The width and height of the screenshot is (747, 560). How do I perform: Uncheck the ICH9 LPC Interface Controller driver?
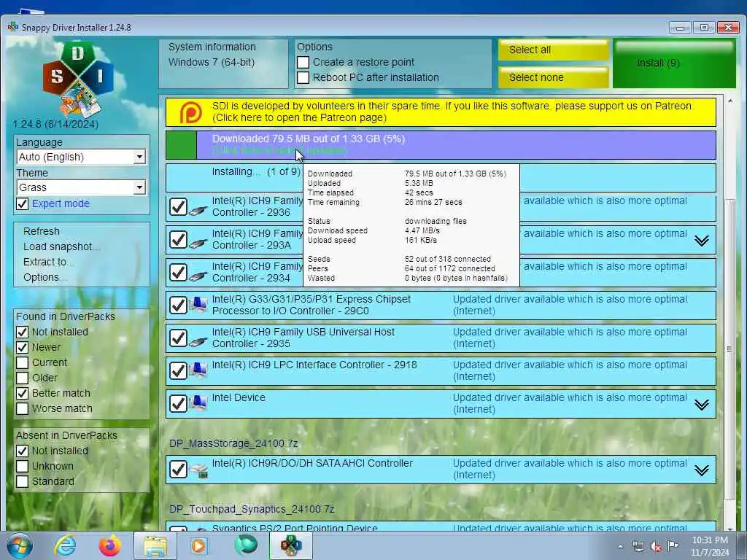pos(178,371)
